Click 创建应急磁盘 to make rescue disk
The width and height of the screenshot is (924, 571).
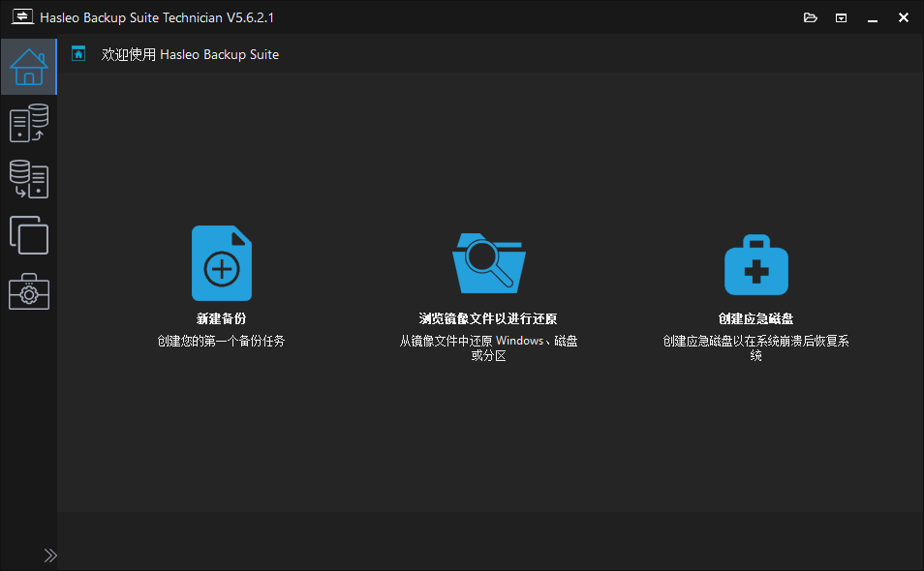coord(755,321)
